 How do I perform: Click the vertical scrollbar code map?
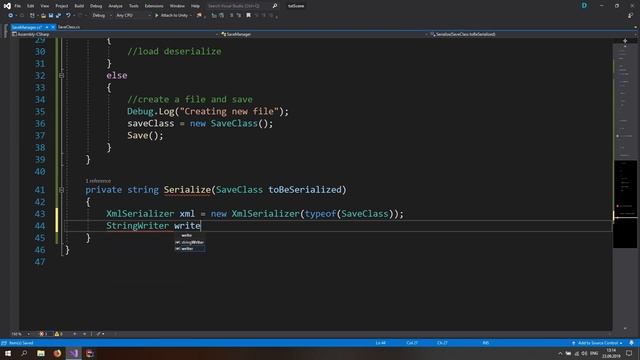(625, 184)
